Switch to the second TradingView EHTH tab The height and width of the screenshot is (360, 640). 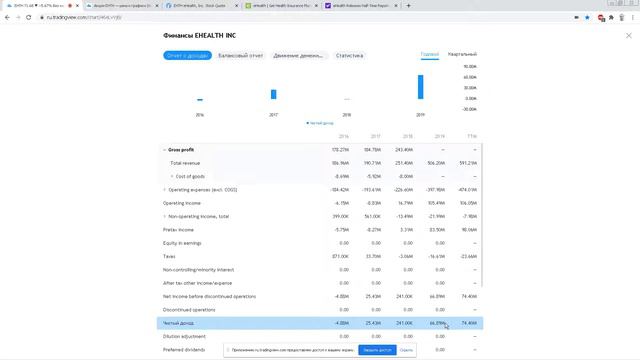pos(121,6)
